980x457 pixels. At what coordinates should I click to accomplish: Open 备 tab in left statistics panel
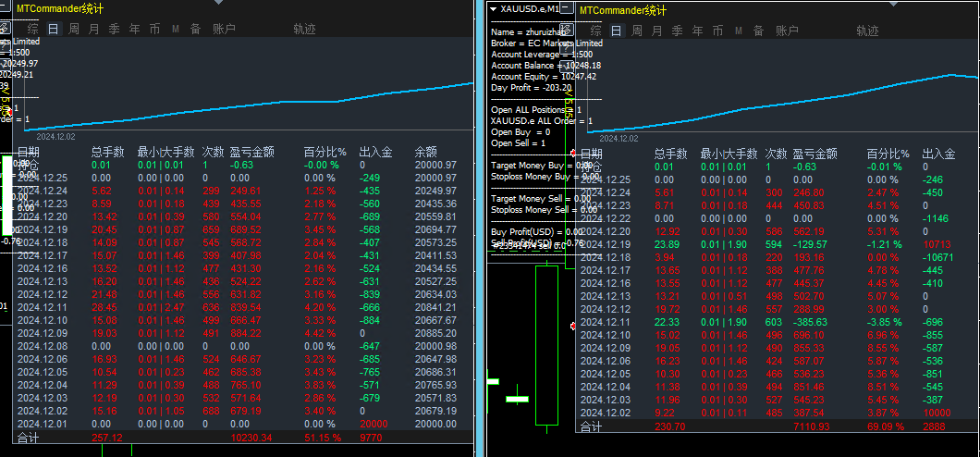(196, 29)
